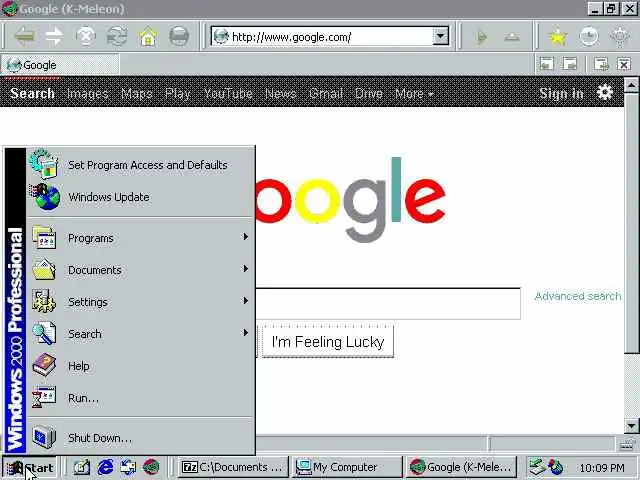This screenshot has width=640, height=480.
Task: Open Set Program Access and Defaults
Action: pos(141,165)
